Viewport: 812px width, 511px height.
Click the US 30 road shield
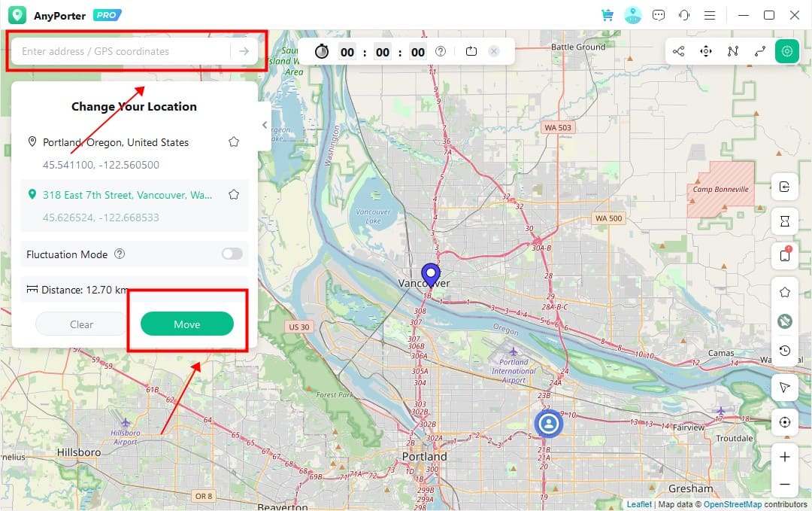coord(298,327)
